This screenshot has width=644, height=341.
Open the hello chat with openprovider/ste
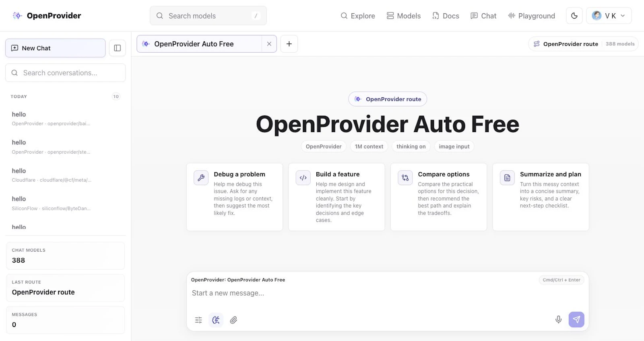click(x=66, y=147)
